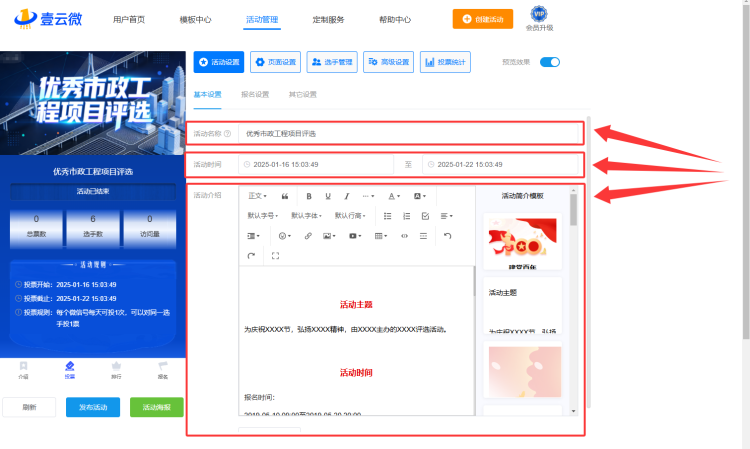750x449 pixels.
Task: Open the 默认行高 line height dropdown
Action: click(x=350, y=216)
